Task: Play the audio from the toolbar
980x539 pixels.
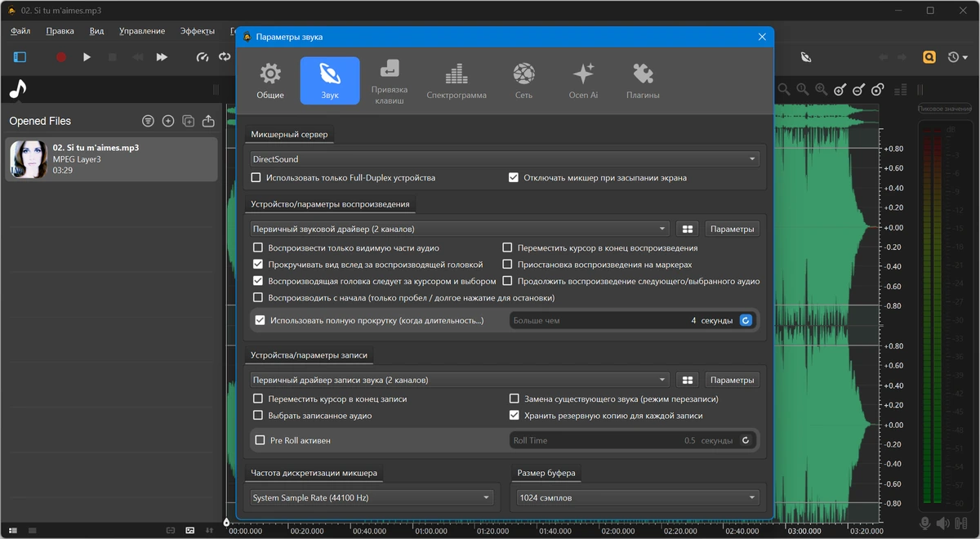Action: [87, 57]
